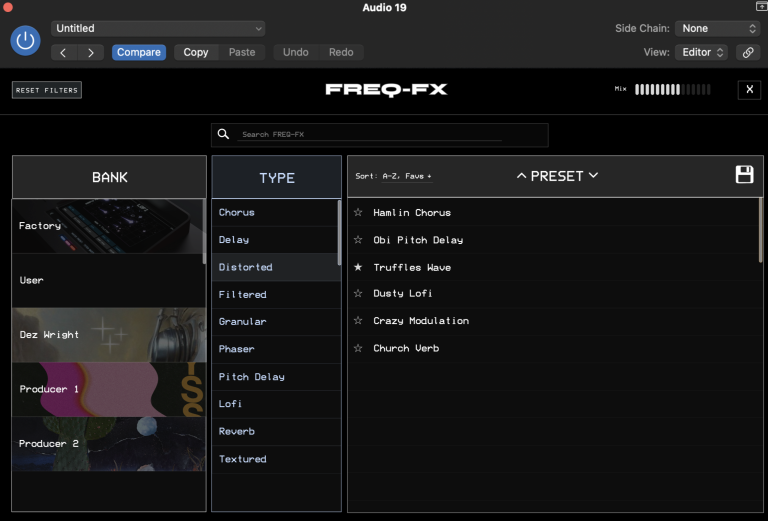This screenshot has height=521, width=768.
Task: Open the Side Chain dropdown
Action: [x=717, y=29]
